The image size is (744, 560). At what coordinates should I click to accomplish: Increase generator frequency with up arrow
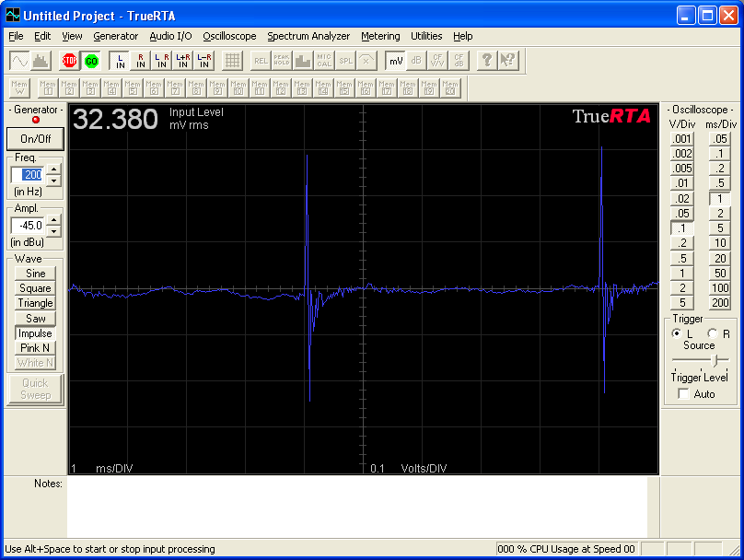click(53, 169)
